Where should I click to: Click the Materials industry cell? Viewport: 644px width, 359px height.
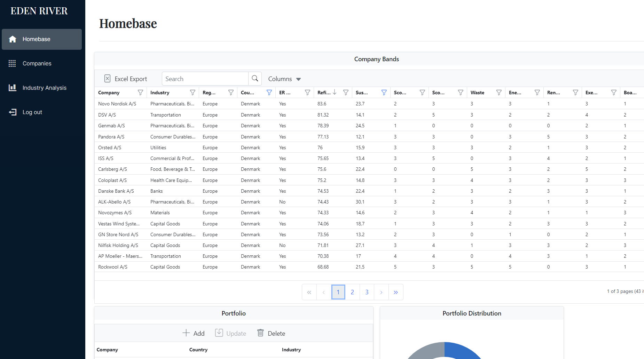[x=173, y=213]
